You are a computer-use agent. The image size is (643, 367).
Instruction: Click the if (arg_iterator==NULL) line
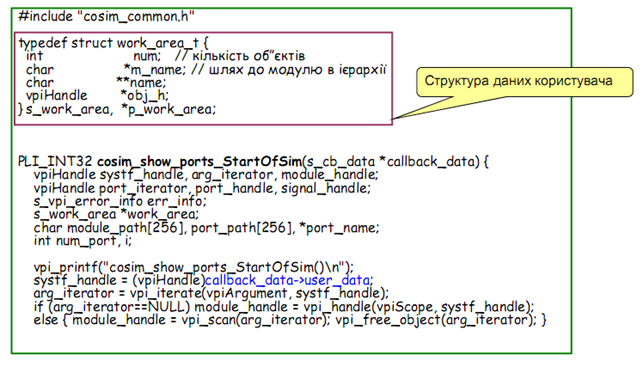[x=284, y=307]
